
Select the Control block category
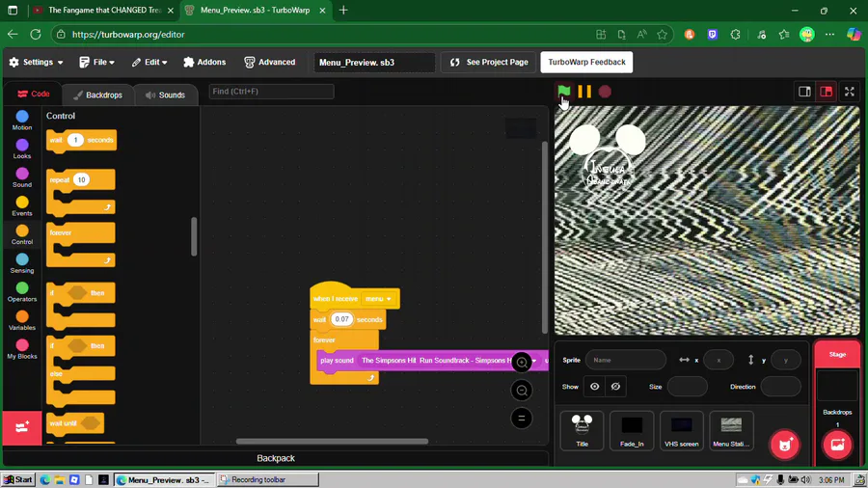click(22, 234)
